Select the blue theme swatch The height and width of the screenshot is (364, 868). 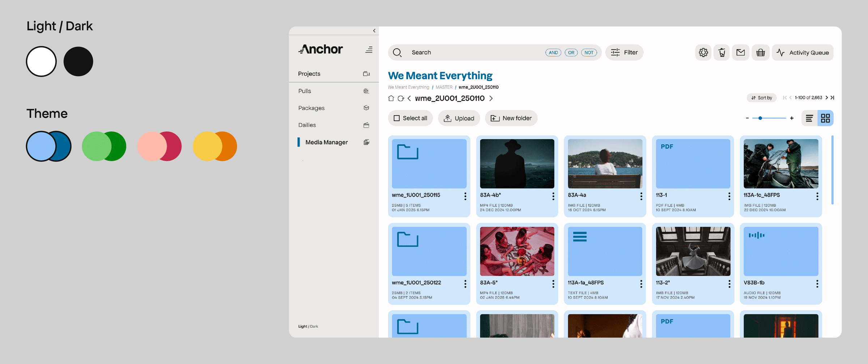[x=48, y=146]
